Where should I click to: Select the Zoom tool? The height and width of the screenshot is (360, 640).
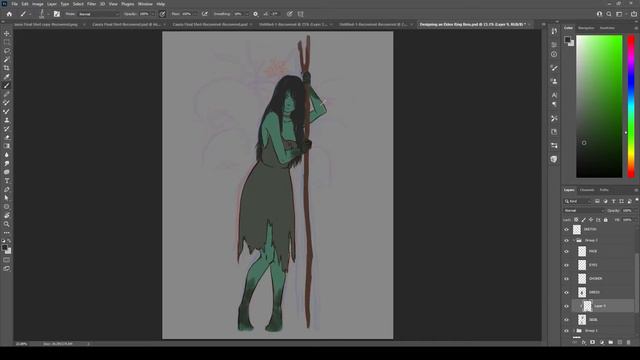tap(7, 224)
